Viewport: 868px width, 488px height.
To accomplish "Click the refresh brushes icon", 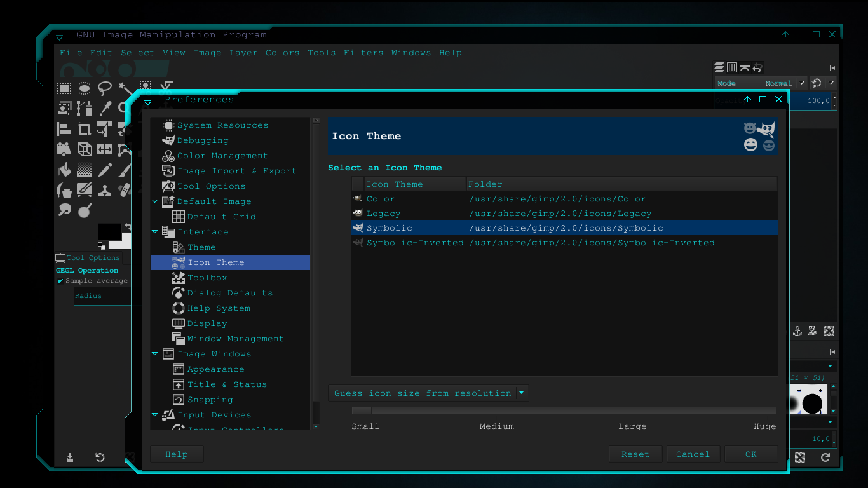I will 825,457.
